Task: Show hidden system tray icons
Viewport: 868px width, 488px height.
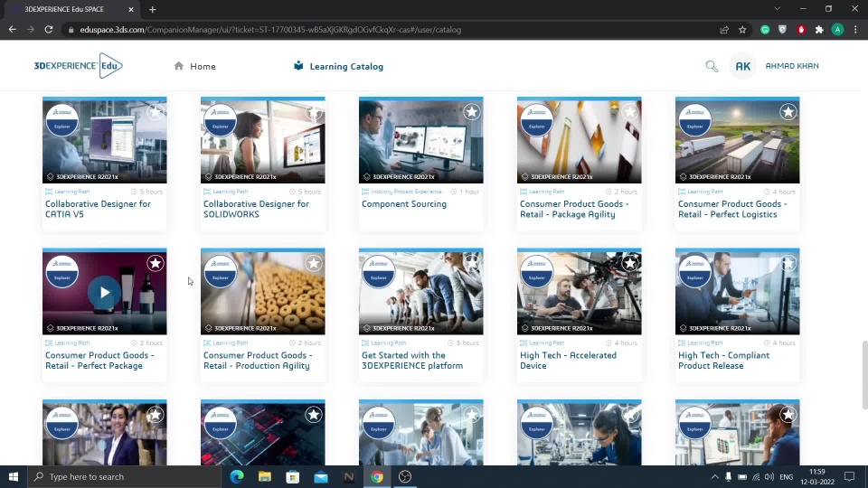Action: pos(714,476)
